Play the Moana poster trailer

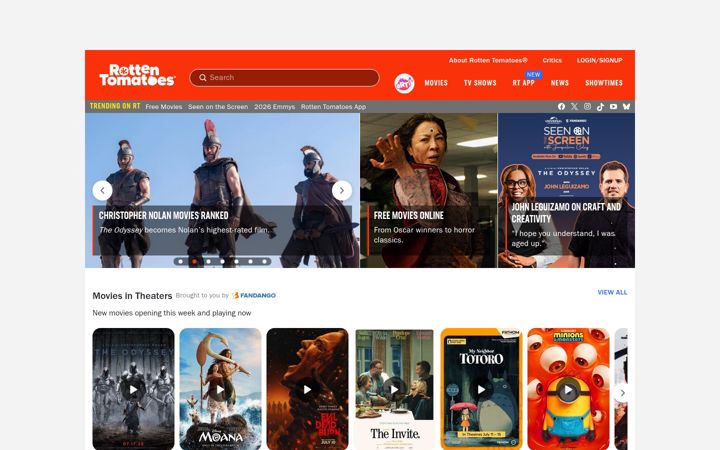point(220,390)
